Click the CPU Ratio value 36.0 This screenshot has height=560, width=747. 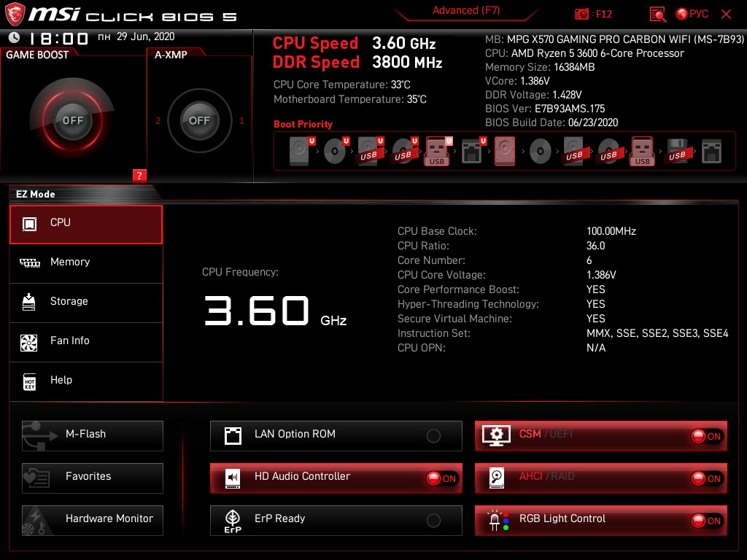point(595,246)
